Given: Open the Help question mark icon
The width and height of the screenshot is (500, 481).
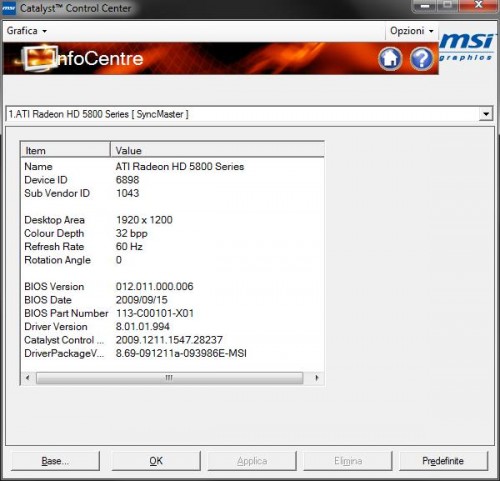Looking at the screenshot, I should (422, 59).
